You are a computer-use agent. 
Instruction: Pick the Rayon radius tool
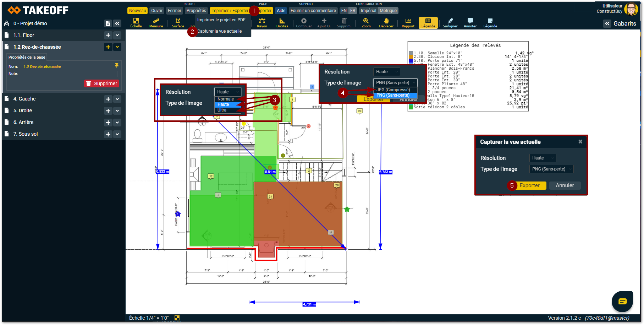pos(262,23)
